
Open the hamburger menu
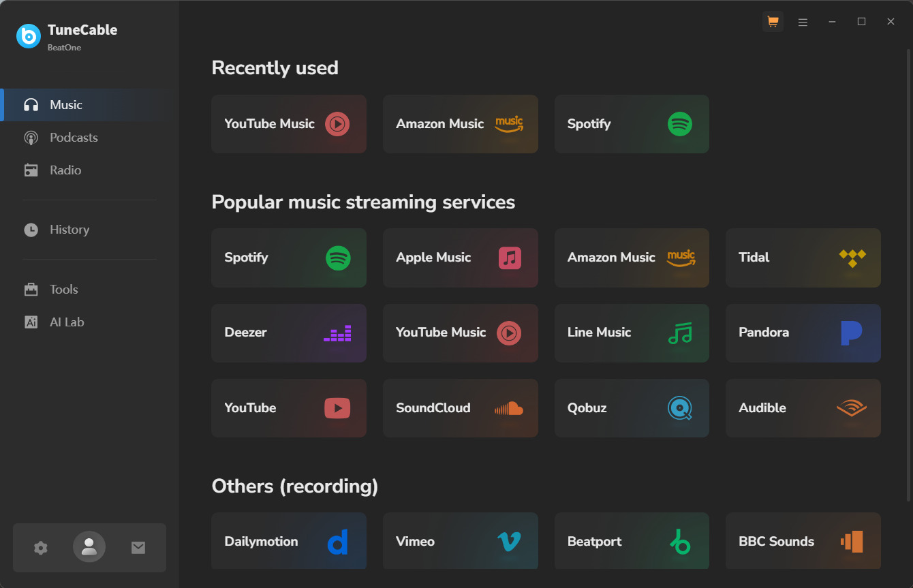tap(803, 22)
